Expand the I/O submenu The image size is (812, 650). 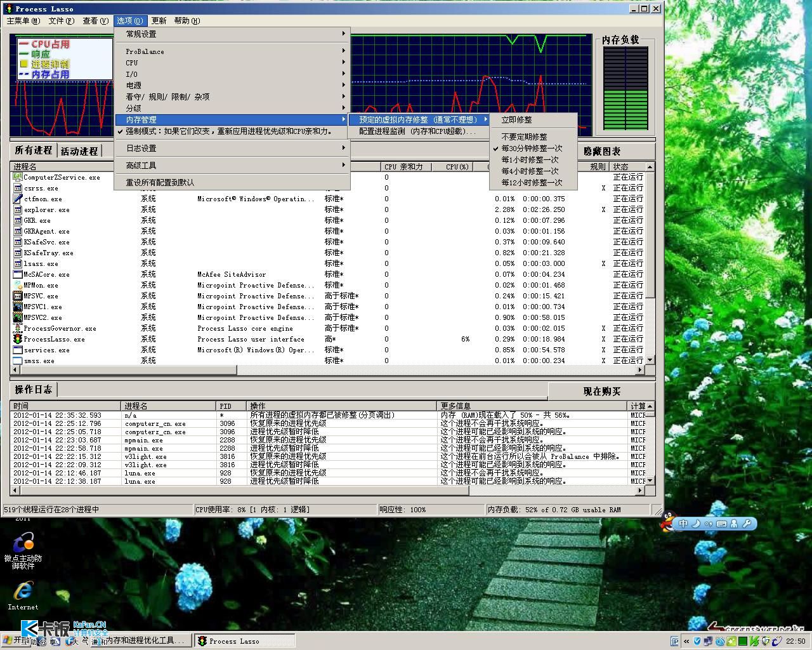pos(232,74)
